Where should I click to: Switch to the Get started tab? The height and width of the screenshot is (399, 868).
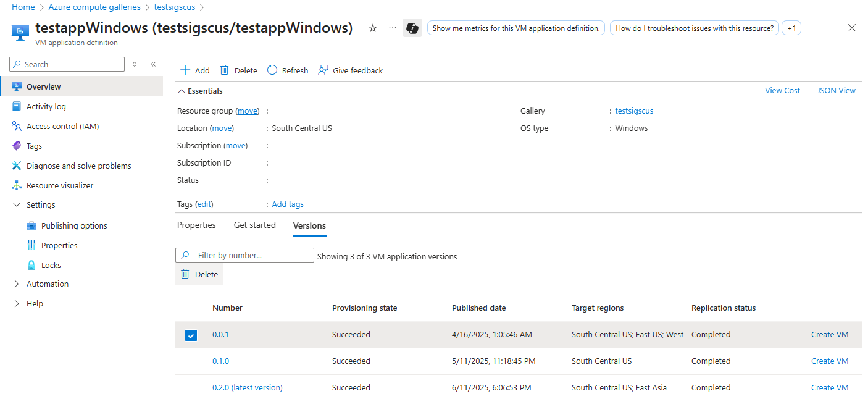pos(254,225)
